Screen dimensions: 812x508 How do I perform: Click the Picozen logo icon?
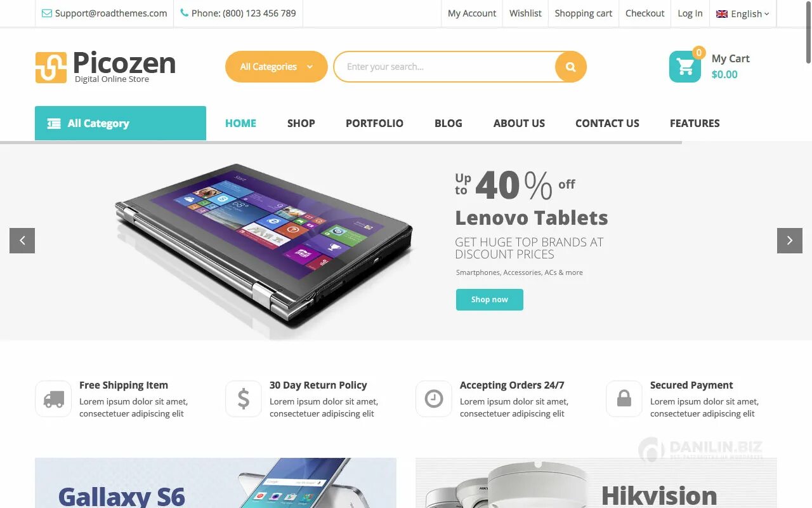click(51, 67)
